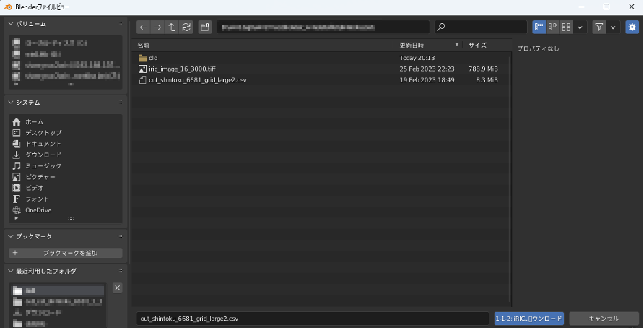
Task: Click ブックマークを追加 button
Action: [x=65, y=253]
